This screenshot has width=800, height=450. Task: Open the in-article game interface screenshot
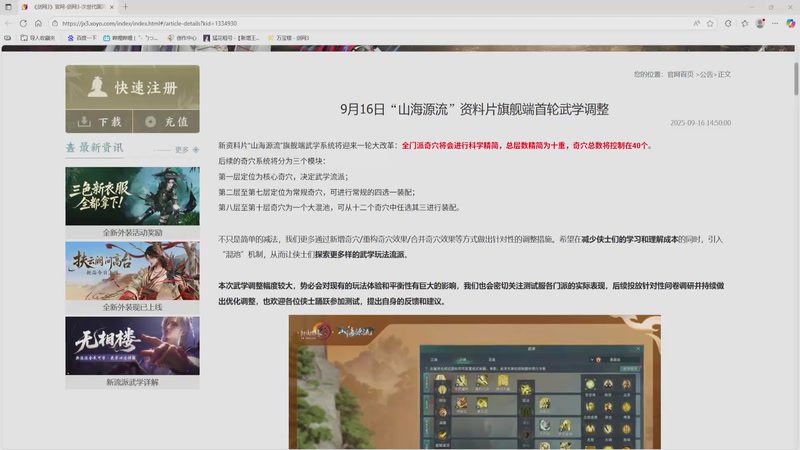tap(474, 382)
